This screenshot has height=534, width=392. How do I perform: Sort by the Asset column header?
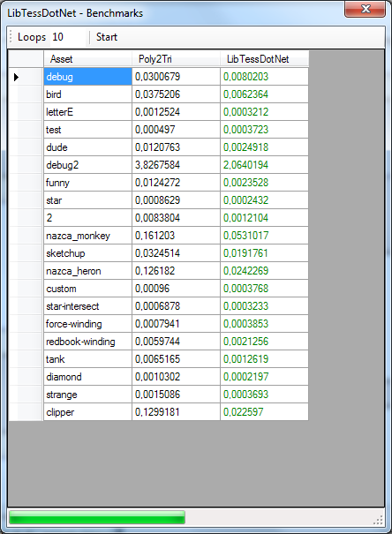[87, 59]
